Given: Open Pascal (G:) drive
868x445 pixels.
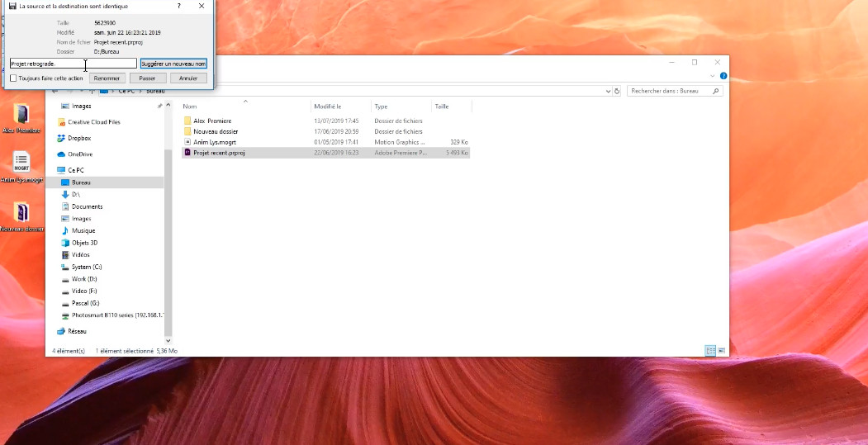Looking at the screenshot, I should pyautogui.click(x=80, y=303).
